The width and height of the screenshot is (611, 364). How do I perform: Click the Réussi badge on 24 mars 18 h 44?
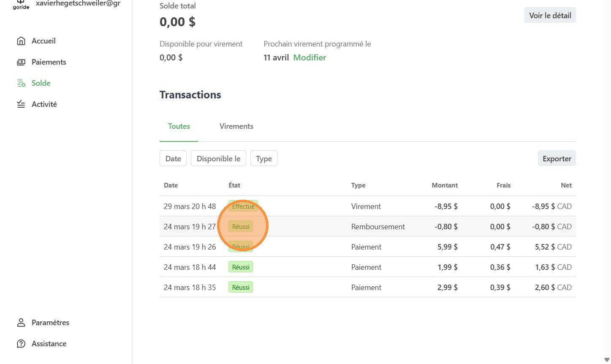pyautogui.click(x=241, y=267)
